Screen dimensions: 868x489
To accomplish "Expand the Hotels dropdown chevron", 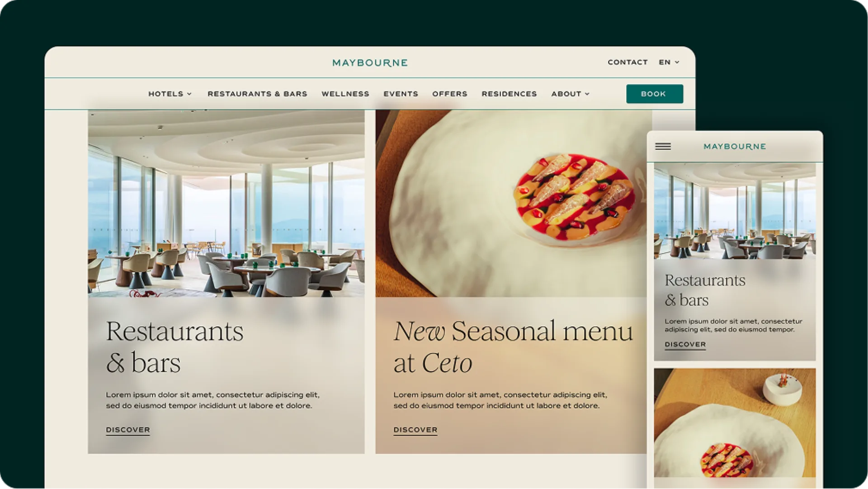I will [x=189, y=94].
